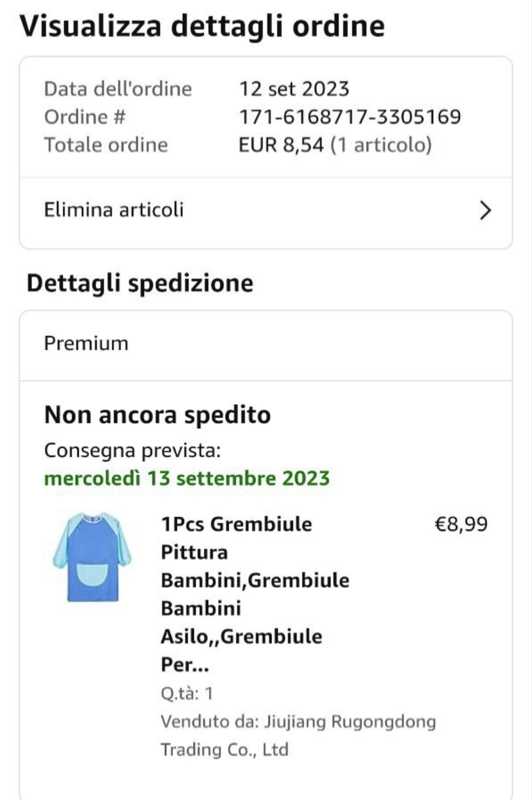The height and width of the screenshot is (800, 532).
Task: Click the Totale ordine label
Action: click(x=106, y=145)
